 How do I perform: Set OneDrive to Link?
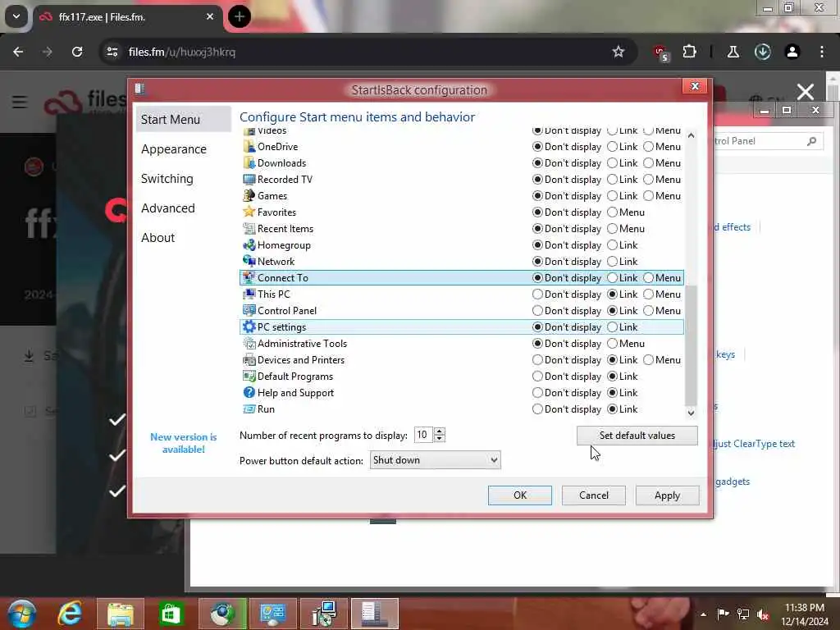(612, 147)
